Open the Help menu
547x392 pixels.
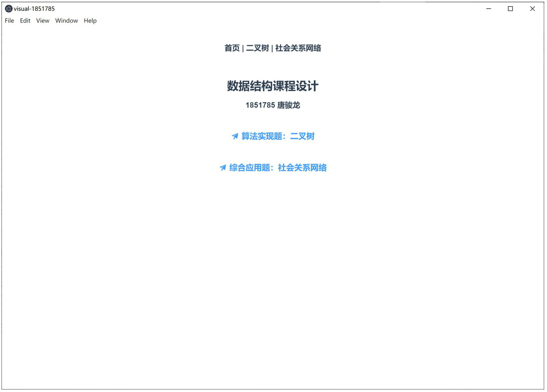click(x=90, y=21)
